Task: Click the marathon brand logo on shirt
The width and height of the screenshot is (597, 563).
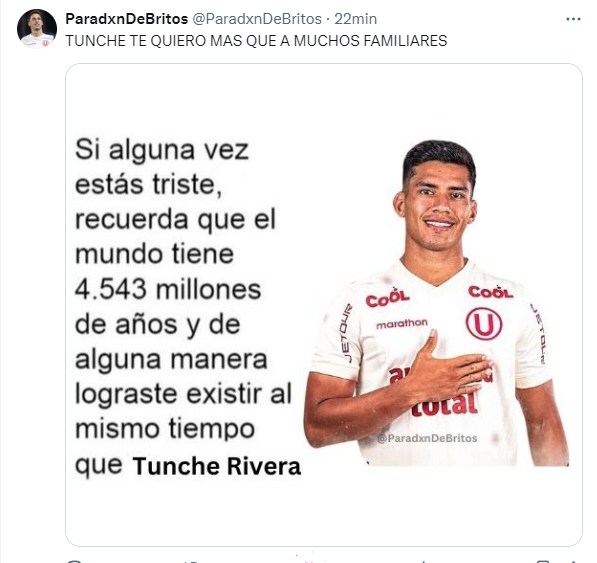Action: click(x=402, y=324)
